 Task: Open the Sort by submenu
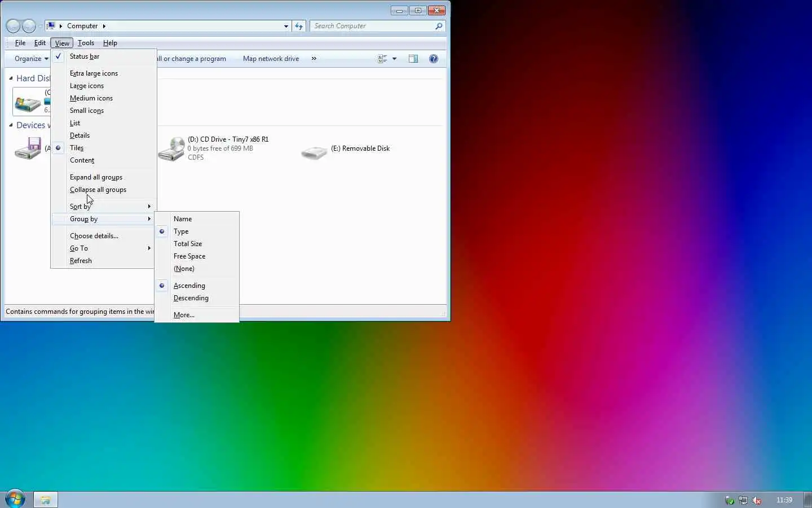pos(103,207)
